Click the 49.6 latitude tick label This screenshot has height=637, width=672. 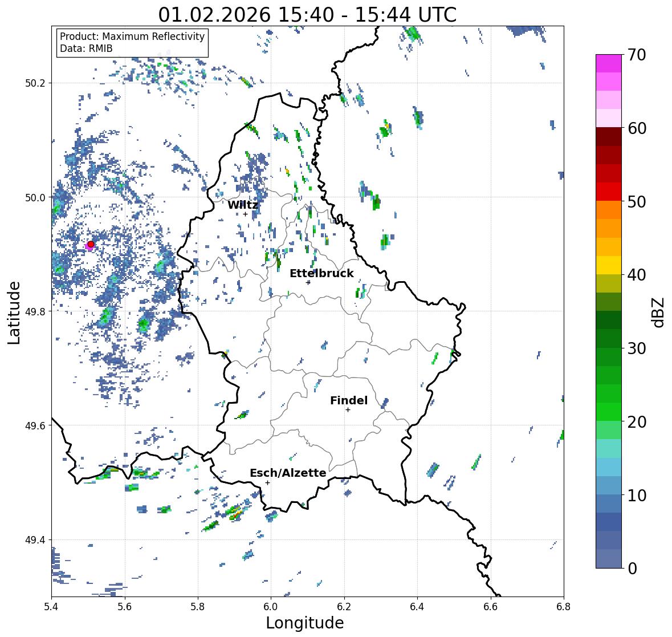(x=35, y=425)
